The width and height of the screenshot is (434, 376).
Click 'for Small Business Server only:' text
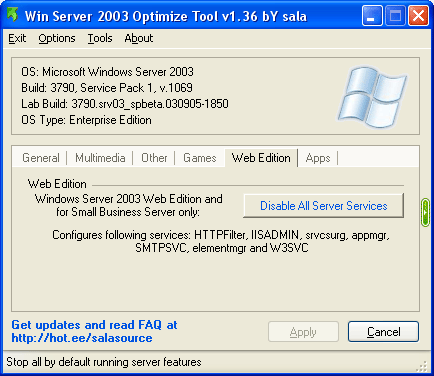128,212
